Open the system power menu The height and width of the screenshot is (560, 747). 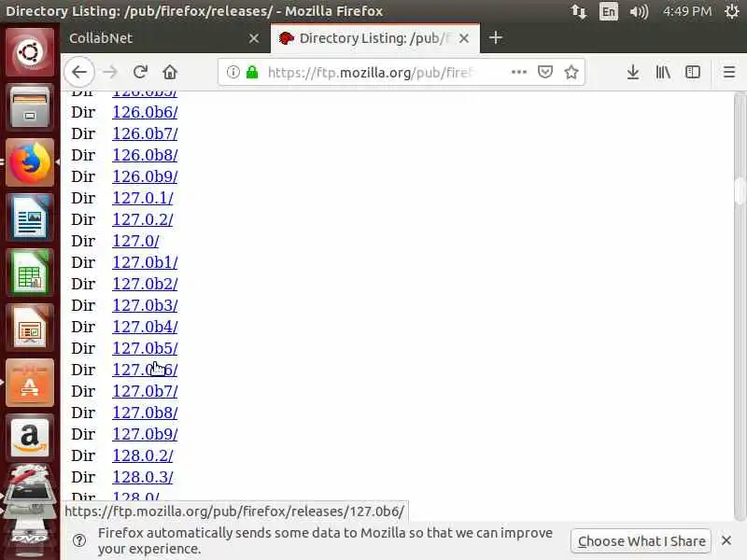732,11
